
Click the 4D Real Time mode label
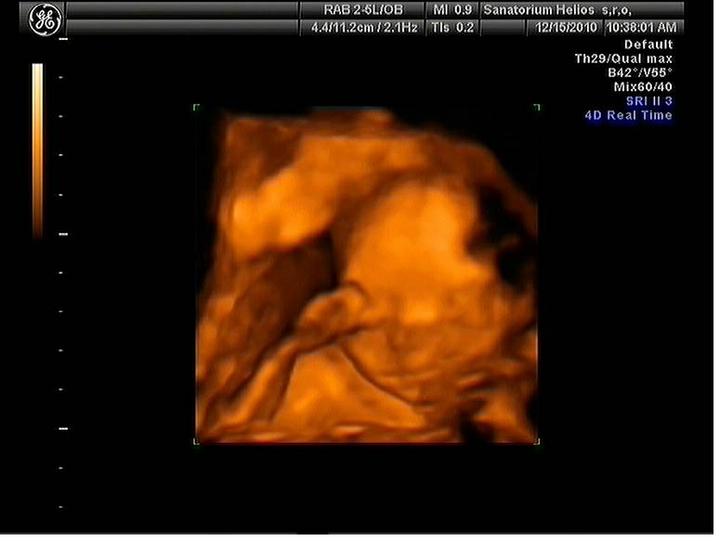(x=628, y=115)
